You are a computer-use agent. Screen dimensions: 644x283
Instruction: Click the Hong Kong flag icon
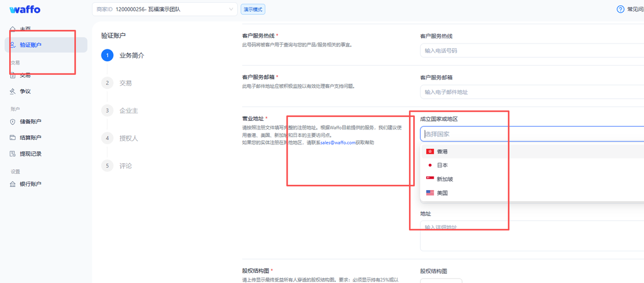(x=430, y=151)
